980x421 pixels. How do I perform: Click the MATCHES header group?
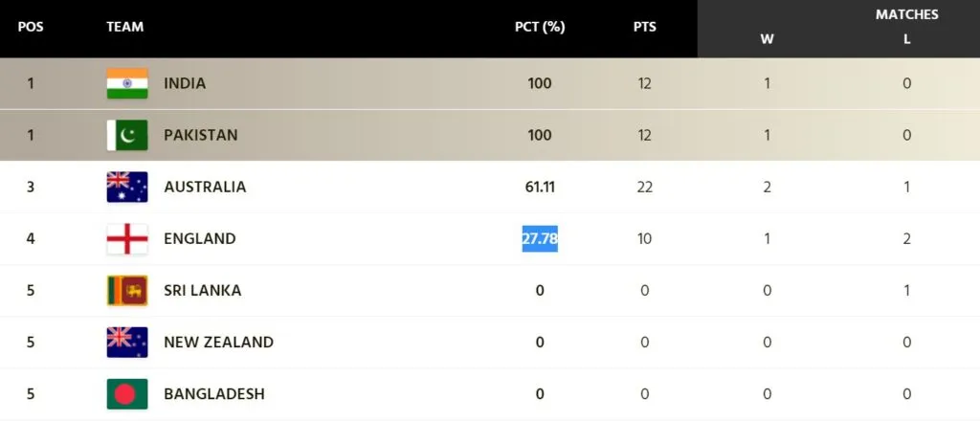[x=906, y=14]
